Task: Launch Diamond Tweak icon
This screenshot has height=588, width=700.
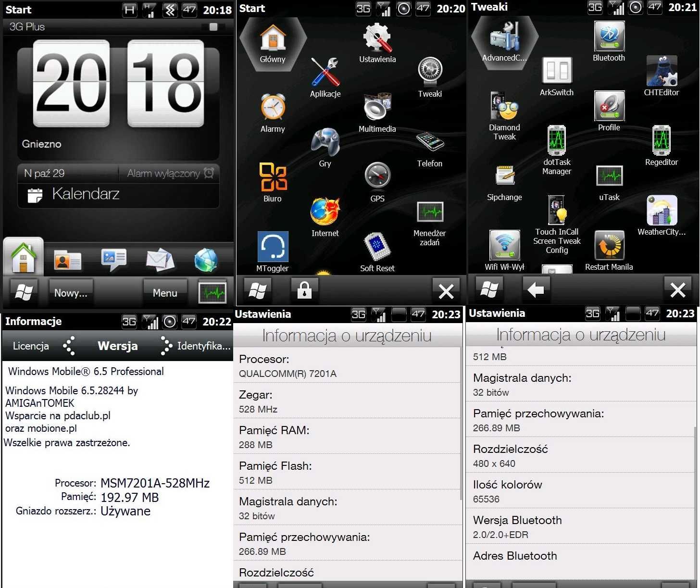Action: 504,106
